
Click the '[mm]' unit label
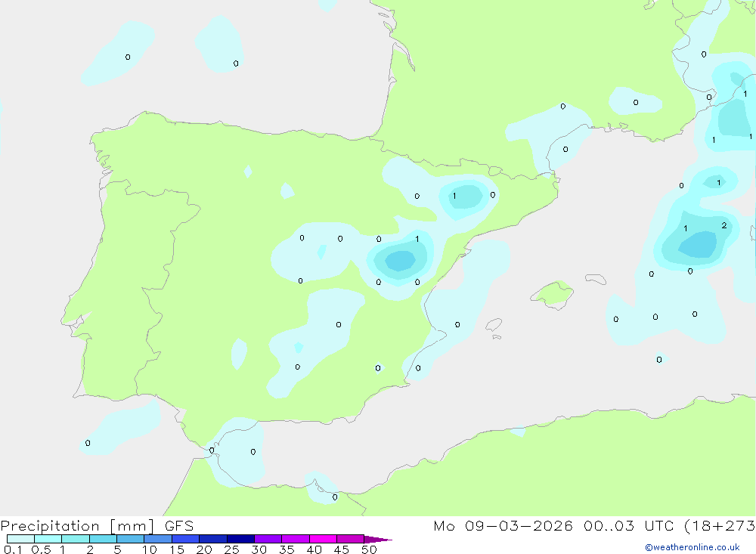[x=132, y=526]
